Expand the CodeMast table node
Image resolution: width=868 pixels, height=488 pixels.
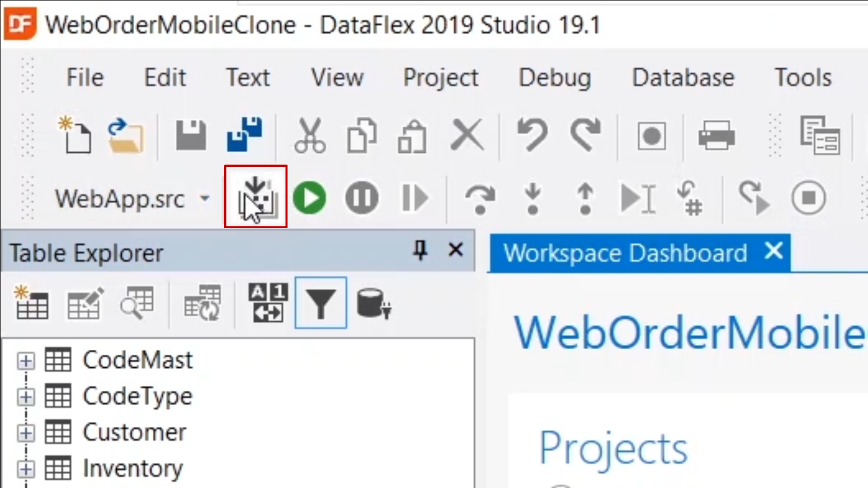point(26,361)
